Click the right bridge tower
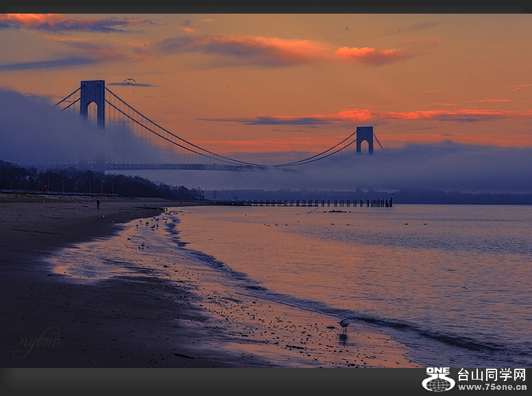The width and height of the screenshot is (532, 396). (365, 139)
